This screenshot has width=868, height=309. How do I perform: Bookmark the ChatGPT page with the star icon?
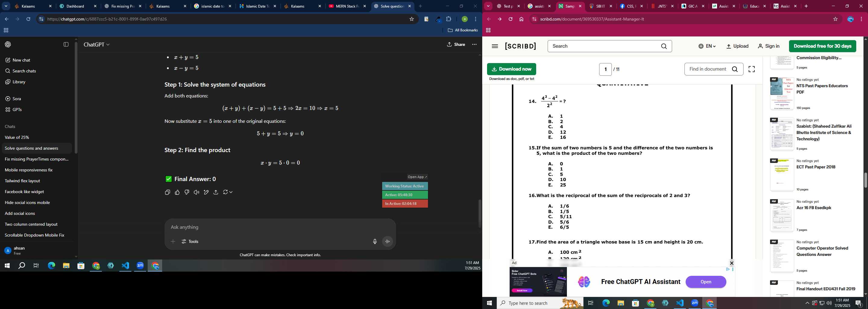411,19
